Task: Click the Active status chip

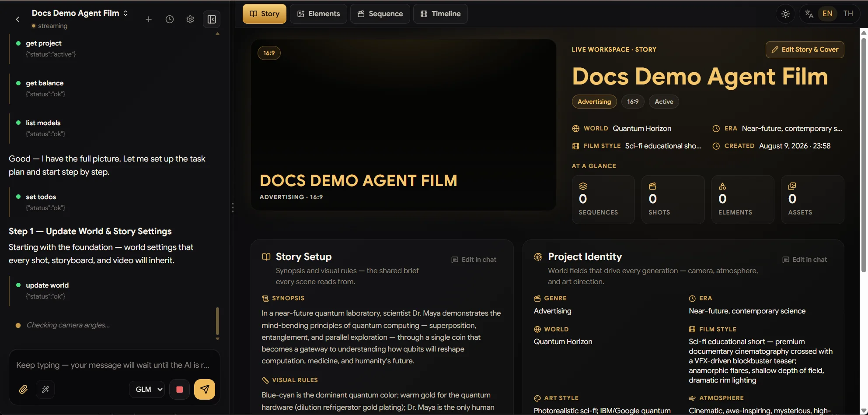Action: point(664,102)
